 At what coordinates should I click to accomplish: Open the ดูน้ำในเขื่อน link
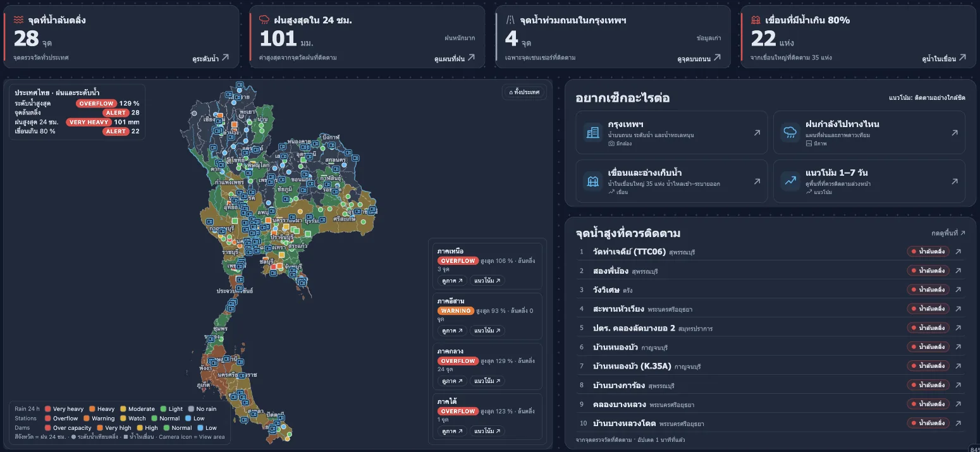pos(944,58)
